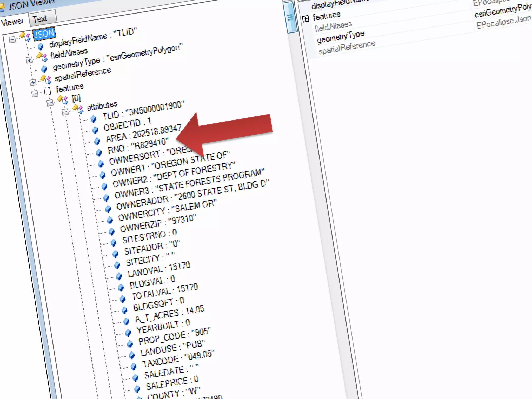The image size is (532, 399).
Task: Collapse the [0] feature node
Action: [50, 103]
